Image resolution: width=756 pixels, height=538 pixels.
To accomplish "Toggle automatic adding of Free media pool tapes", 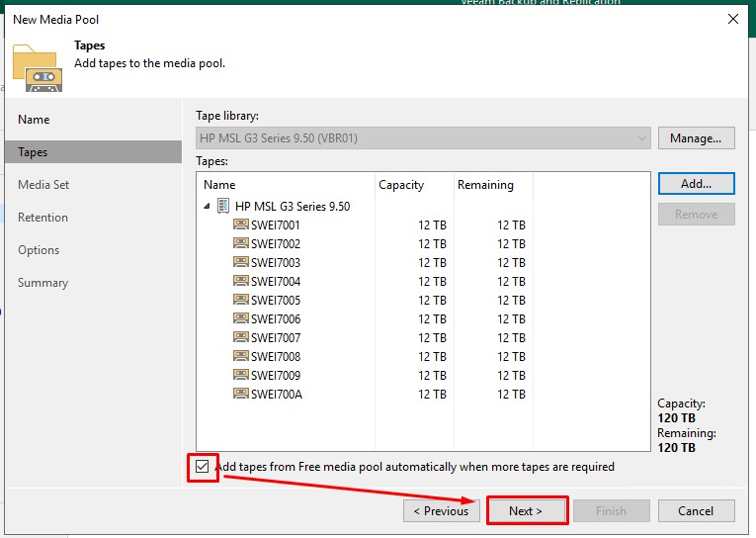I will pyautogui.click(x=203, y=467).
